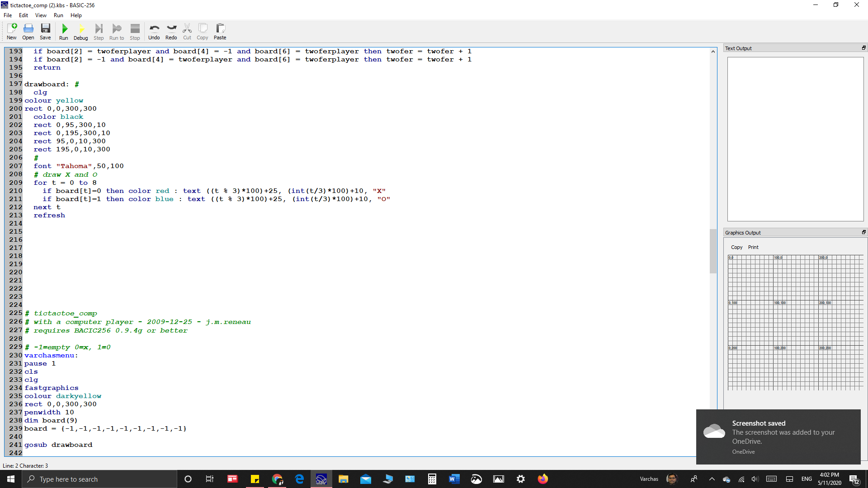This screenshot has width=868, height=488.
Task: Click inside the Text Output area
Action: (795, 139)
